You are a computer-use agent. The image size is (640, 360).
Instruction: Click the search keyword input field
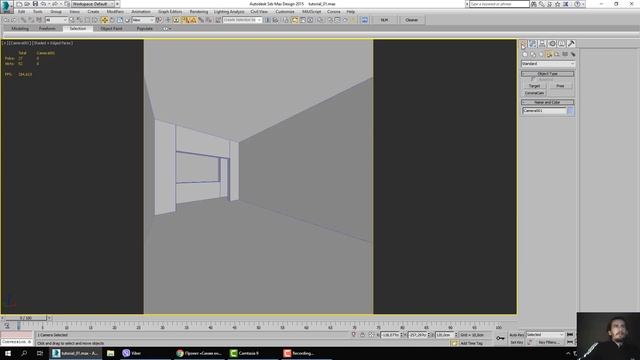[x=499, y=4]
